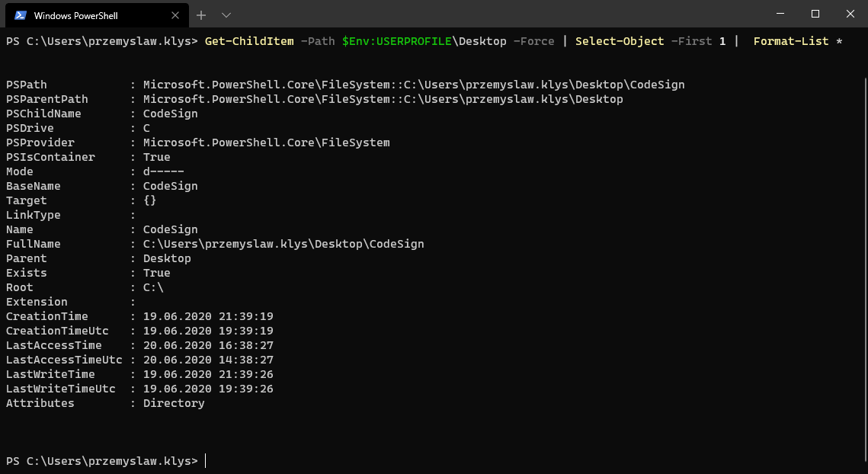Click the PSProvider FileSystem value

coord(266,143)
